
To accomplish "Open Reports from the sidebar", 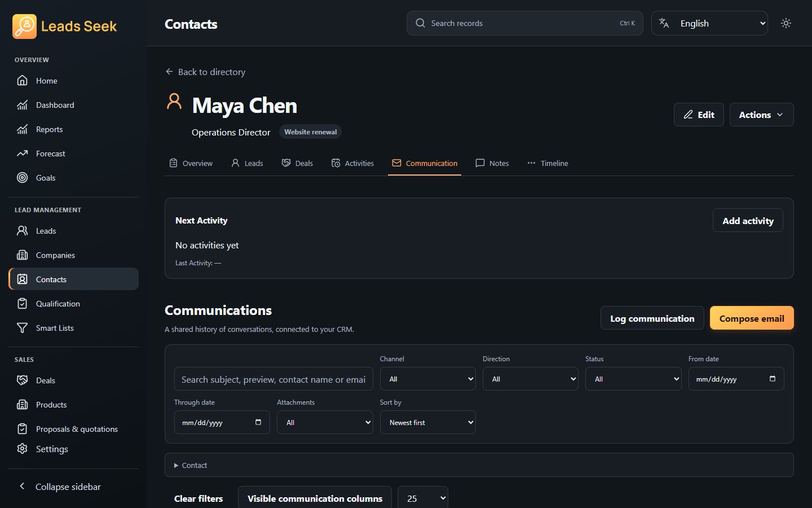I will pyautogui.click(x=73, y=129).
